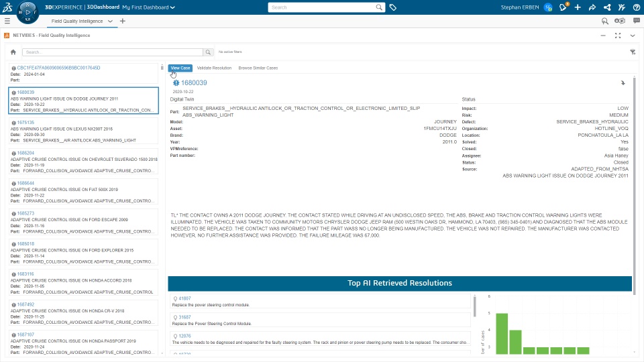The width and height of the screenshot is (644, 362).
Task: Click the Assignee value Asia Haney
Action: (x=616, y=156)
